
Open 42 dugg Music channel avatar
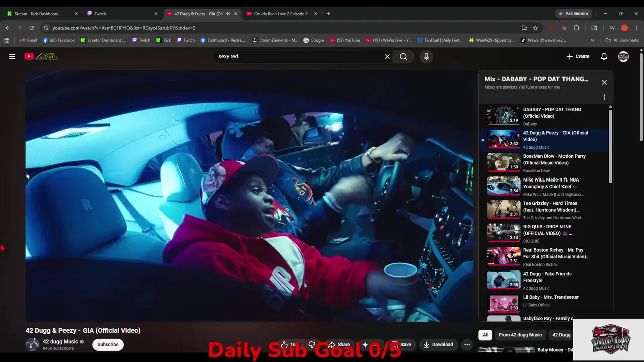pyautogui.click(x=32, y=344)
